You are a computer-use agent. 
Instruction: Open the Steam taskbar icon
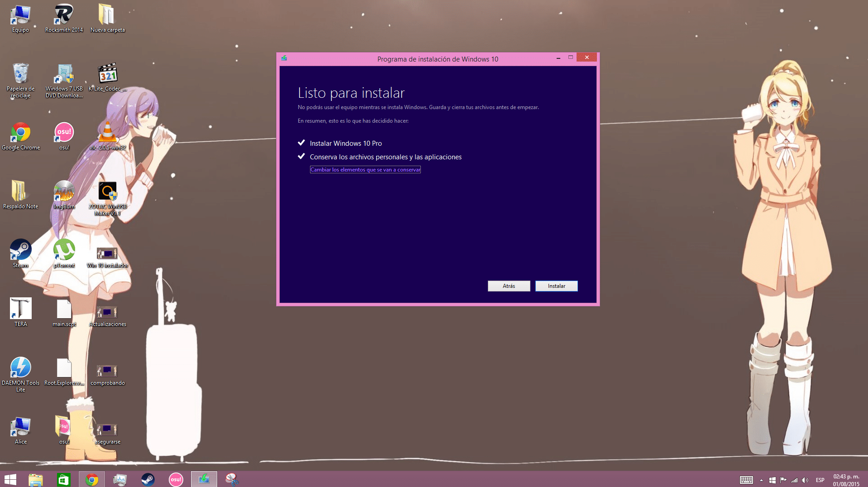pyautogui.click(x=148, y=479)
